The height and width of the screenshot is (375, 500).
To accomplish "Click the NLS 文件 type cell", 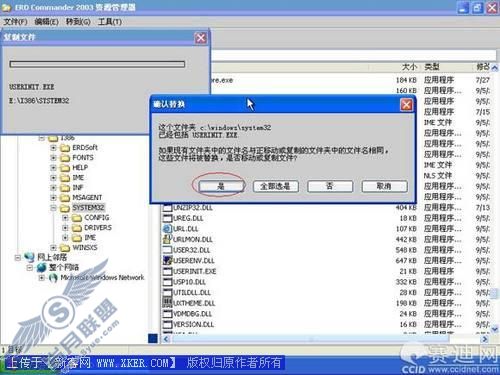I will 438,176.
